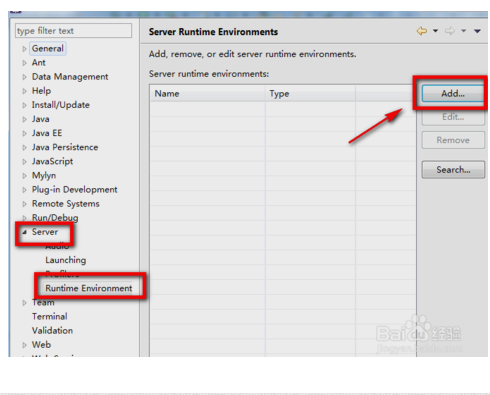Expand the Data Management node
The image size is (490, 395).
tap(24, 77)
